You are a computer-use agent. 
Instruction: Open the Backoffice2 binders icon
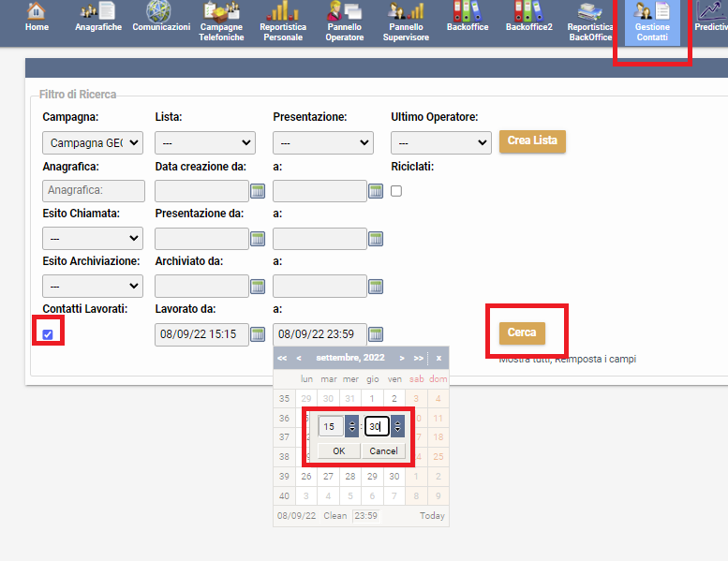[x=528, y=19]
